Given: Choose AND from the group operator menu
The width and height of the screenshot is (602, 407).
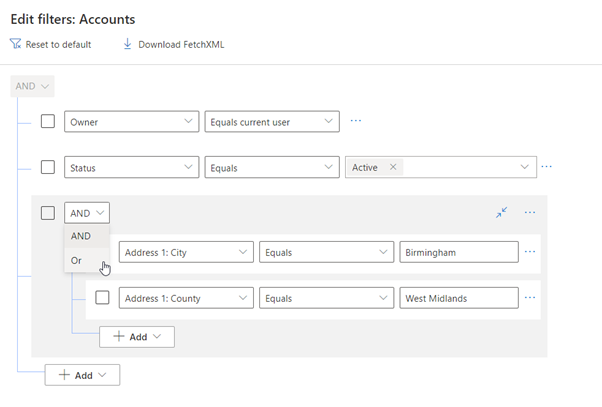Looking at the screenshot, I should [x=81, y=236].
